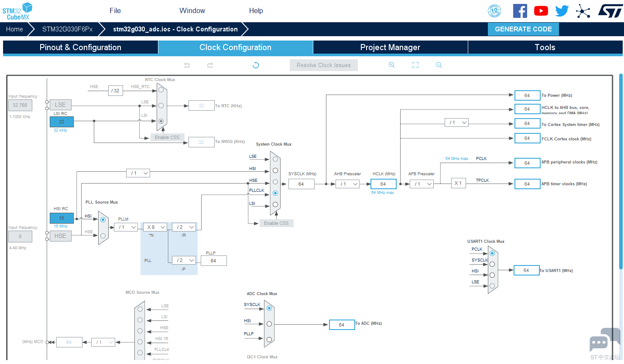Image resolution: width=624 pixels, height=364 pixels.
Task: Fit the clock diagram to the window
Action: coord(415,65)
